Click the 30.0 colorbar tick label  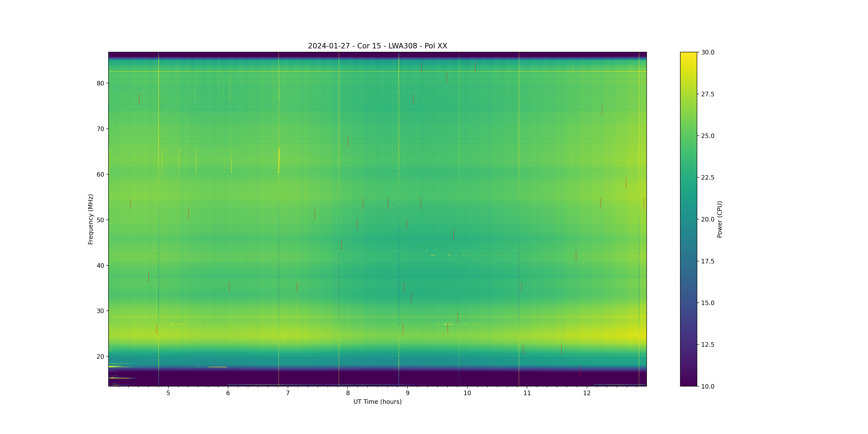pyautogui.click(x=708, y=52)
